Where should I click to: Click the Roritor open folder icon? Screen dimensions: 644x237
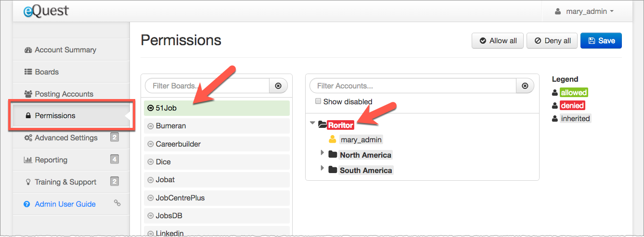(x=322, y=125)
